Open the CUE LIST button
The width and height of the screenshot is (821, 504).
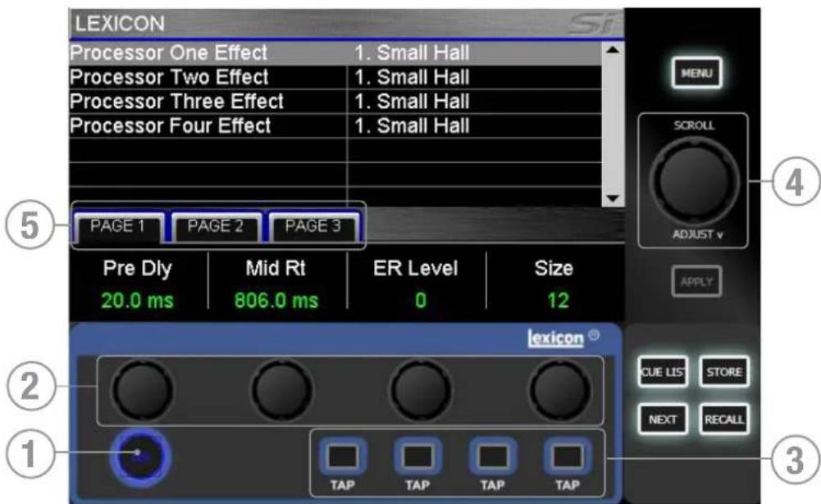point(663,371)
